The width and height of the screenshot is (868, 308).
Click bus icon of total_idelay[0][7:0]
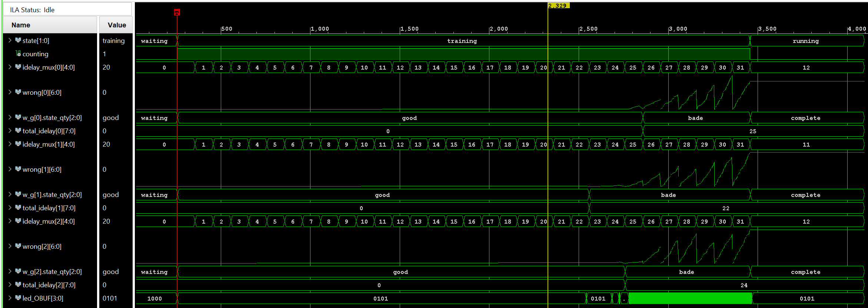pyautogui.click(x=18, y=130)
